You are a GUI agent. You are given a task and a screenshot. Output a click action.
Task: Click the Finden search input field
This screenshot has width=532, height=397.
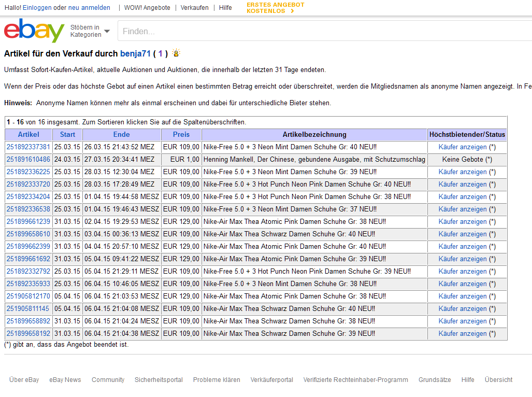[x=321, y=31]
